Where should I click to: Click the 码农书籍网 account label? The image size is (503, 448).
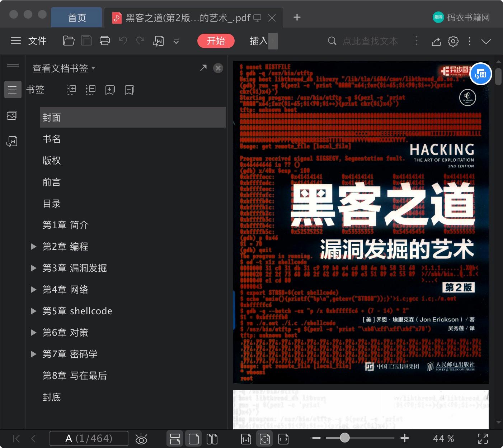pos(468,17)
